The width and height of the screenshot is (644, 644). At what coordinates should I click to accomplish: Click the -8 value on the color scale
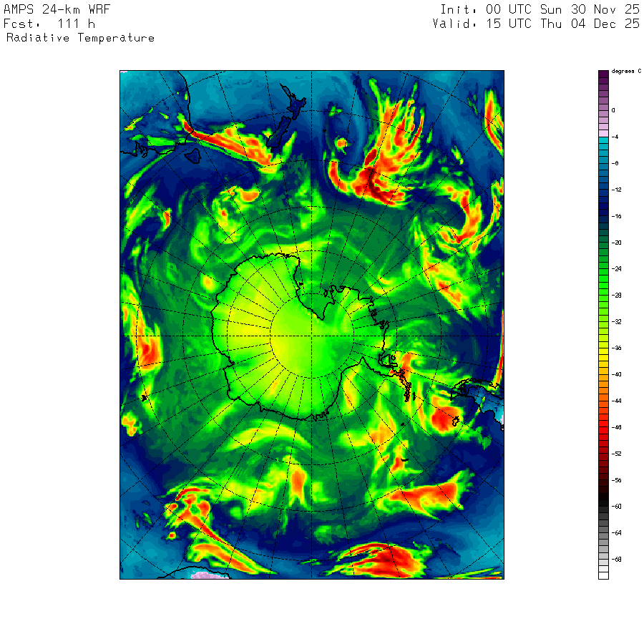615,163
